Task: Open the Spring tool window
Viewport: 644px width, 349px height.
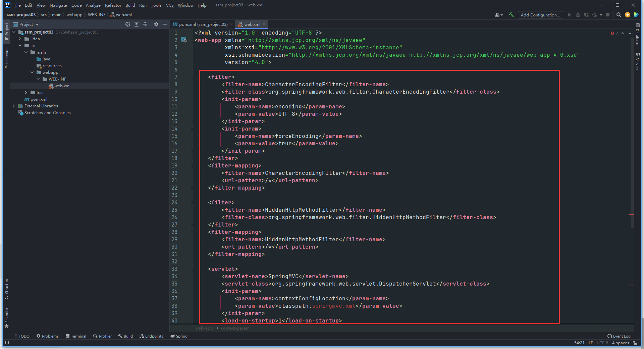Action: pyautogui.click(x=179, y=336)
